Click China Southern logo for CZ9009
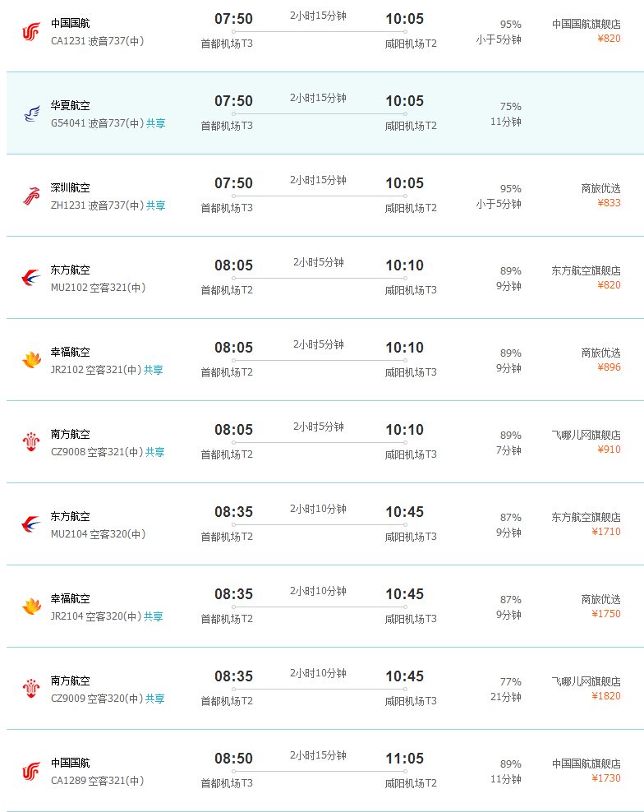 (x=30, y=689)
